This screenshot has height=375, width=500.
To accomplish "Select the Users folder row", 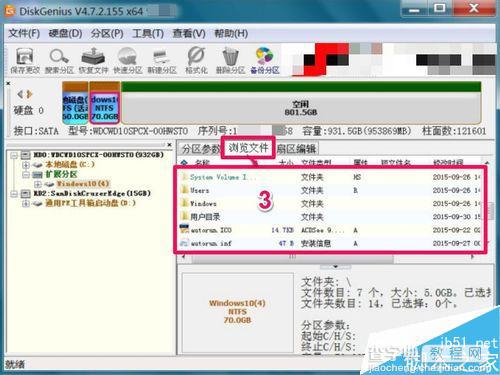I will pos(330,190).
